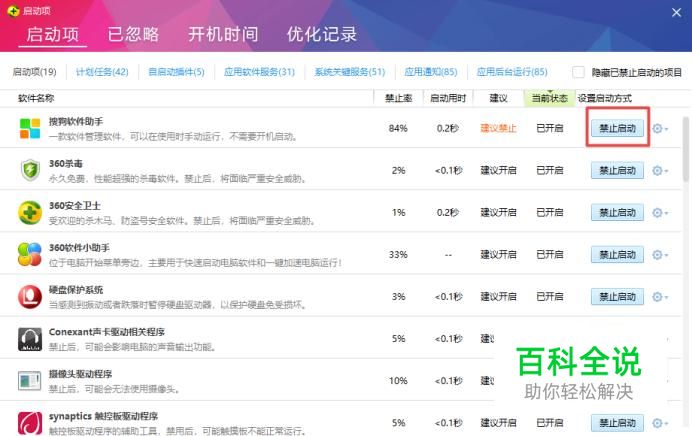Open gear dropdown for 硬盘保护系统
The image size is (692, 436).
[660, 297]
